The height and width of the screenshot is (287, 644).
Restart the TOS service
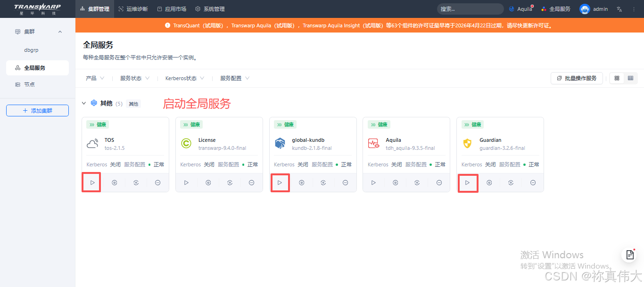[136, 182]
